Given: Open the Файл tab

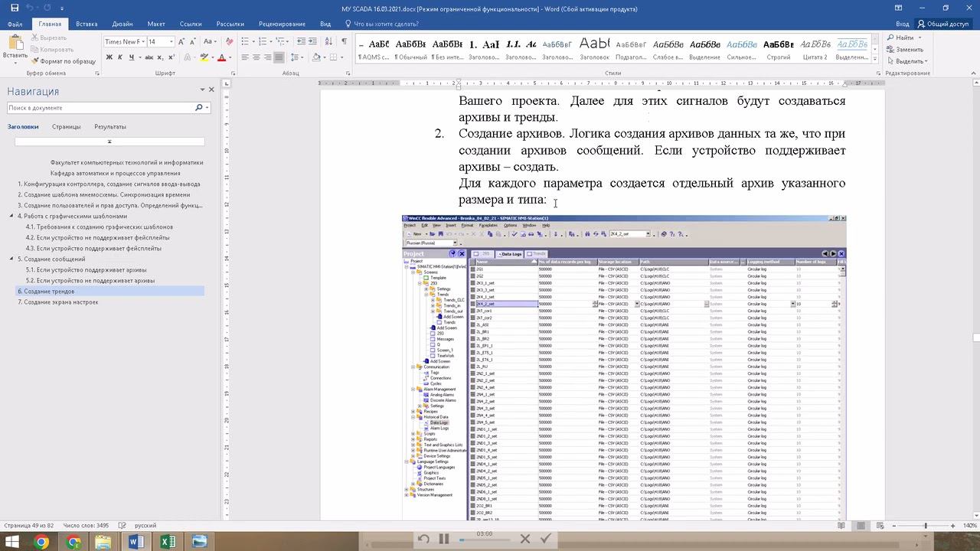Looking at the screenshot, I should tap(15, 24).
